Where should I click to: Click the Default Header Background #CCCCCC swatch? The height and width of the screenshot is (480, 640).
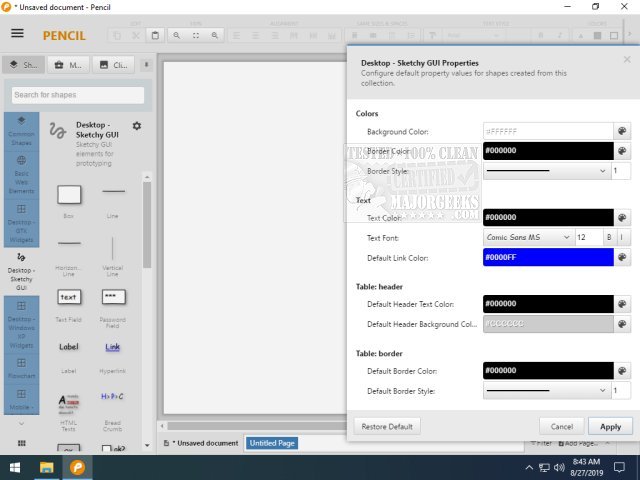548,324
